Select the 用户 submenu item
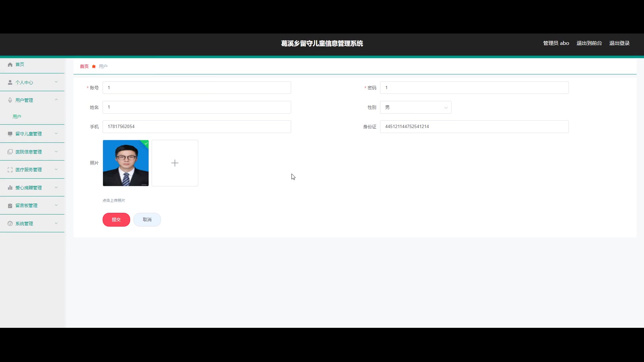Screen dimensions: 644x362 (x=17, y=117)
